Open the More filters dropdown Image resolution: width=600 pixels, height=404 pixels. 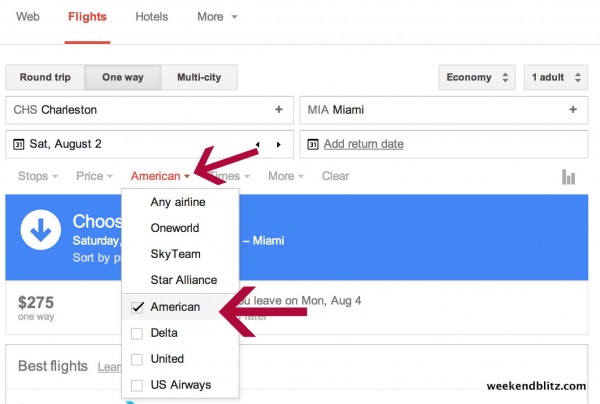[285, 176]
